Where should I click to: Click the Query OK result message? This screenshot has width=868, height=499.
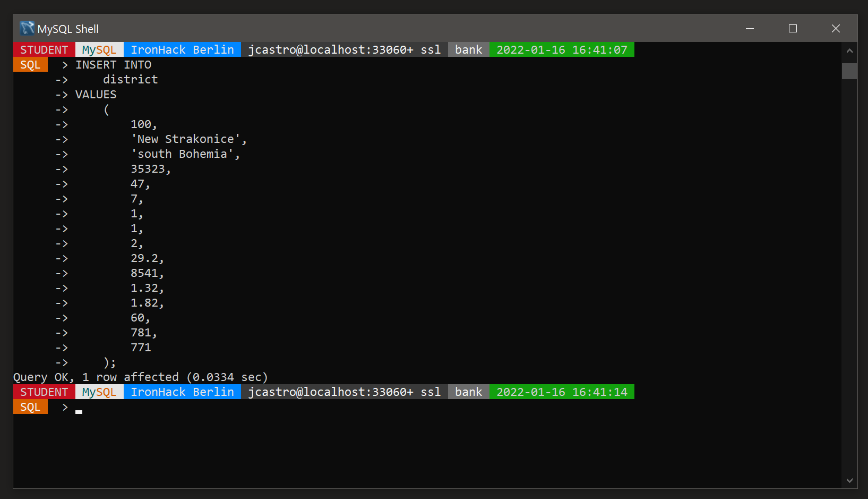coord(140,377)
